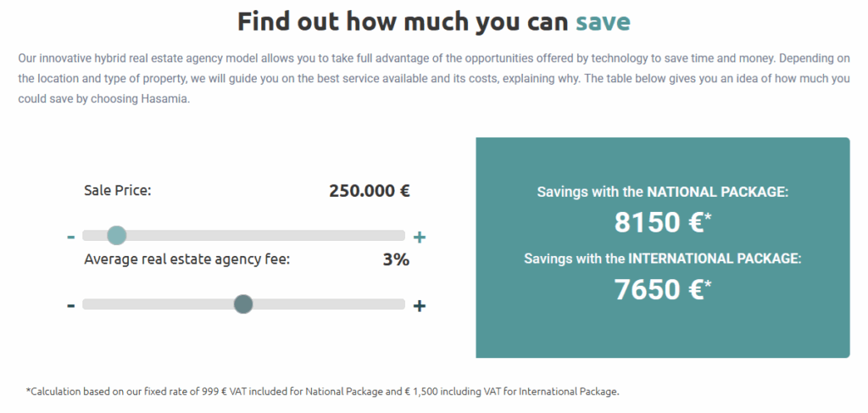Click the fixed rate calculation footnote
Image resolution: width=868 pixels, height=413 pixels.
(x=323, y=391)
